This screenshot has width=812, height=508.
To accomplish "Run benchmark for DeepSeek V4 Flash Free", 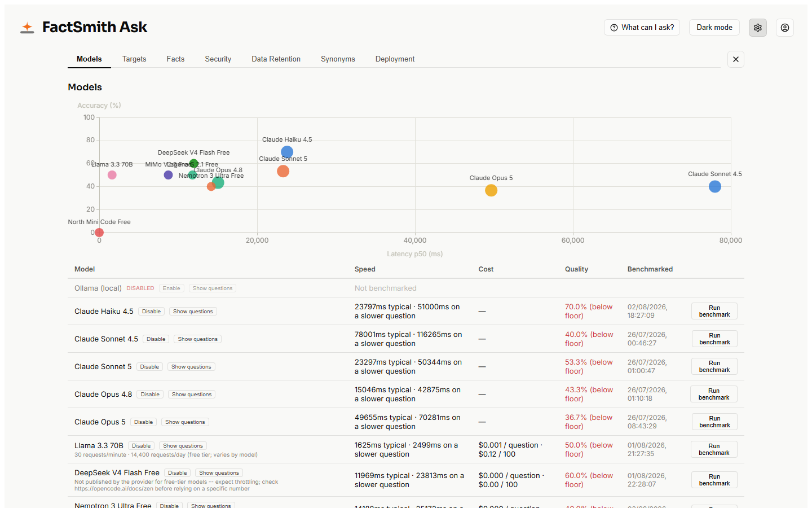I will pyautogui.click(x=714, y=480).
